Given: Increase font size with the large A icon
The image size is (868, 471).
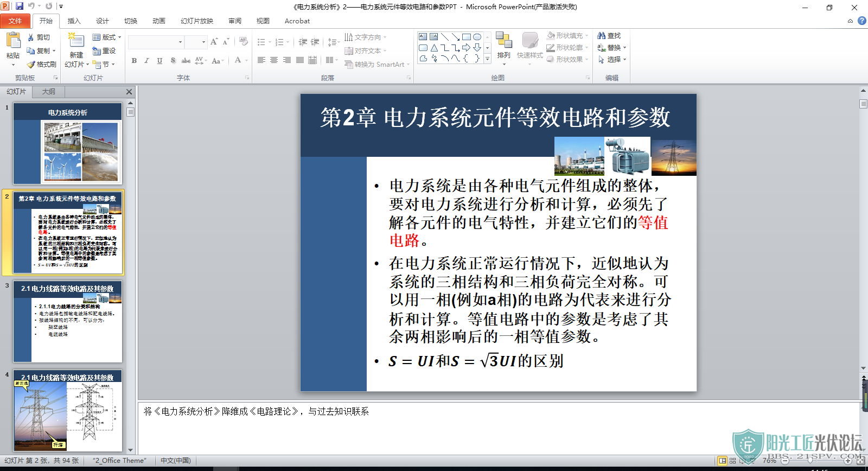Looking at the screenshot, I should [214, 42].
